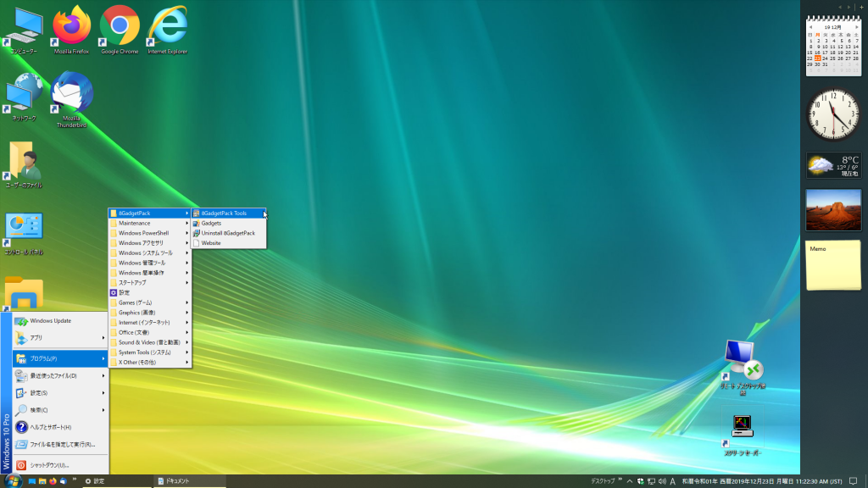Screen dimensions: 868x488
Task: Switch to the 設定 taskbar window button
Action: pyautogui.click(x=116, y=481)
